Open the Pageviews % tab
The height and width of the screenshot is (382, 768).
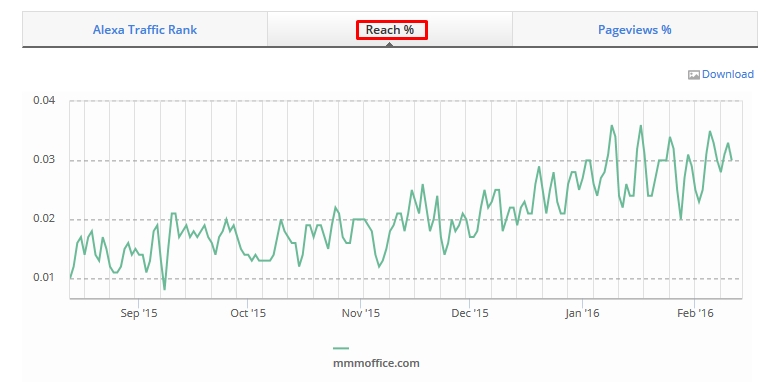point(635,29)
